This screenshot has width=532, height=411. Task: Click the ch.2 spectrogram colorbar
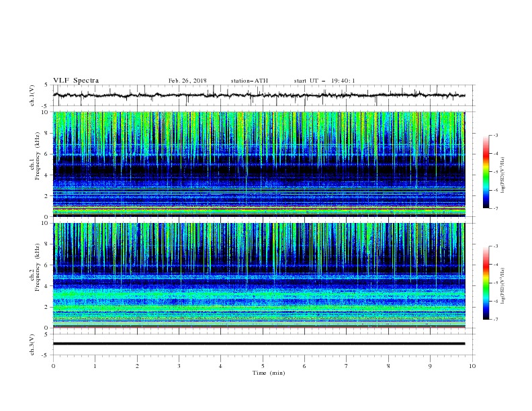point(486,283)
